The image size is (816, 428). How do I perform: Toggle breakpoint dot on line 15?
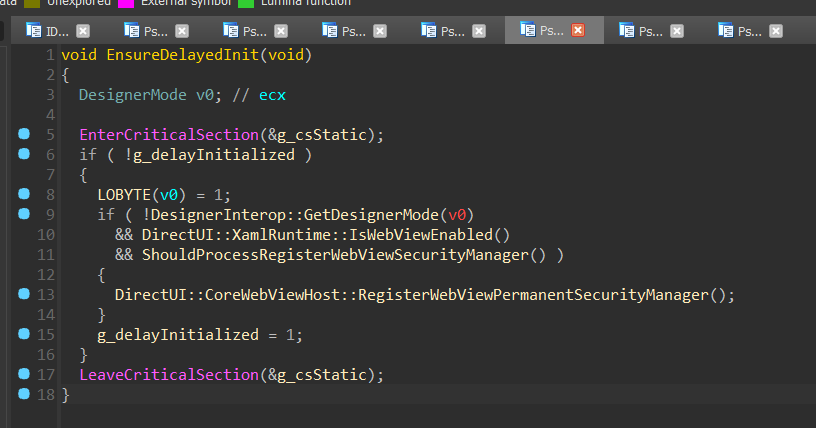tap(24, 334)
